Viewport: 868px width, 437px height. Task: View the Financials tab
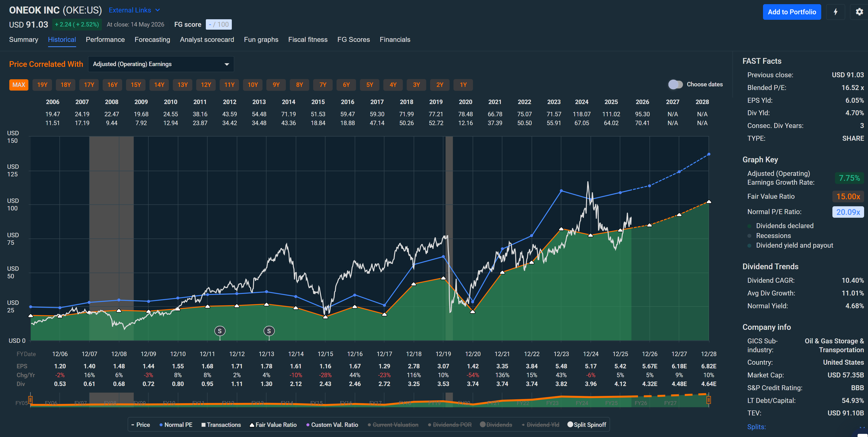tap(395, 40)
